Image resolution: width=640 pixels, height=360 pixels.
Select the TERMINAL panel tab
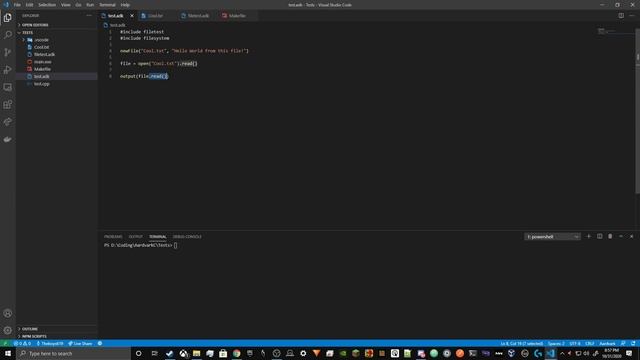pyautogui.click(x=158, y=237)
